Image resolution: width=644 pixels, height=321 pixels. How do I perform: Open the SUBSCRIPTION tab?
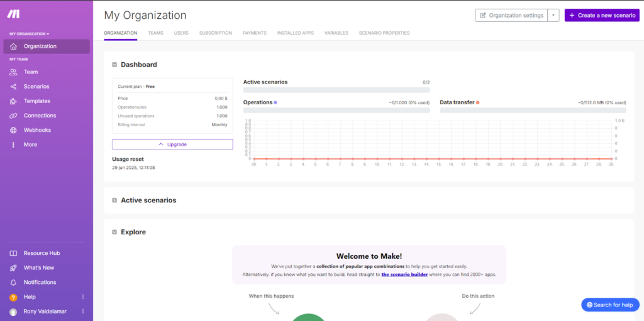coord(216,33)
